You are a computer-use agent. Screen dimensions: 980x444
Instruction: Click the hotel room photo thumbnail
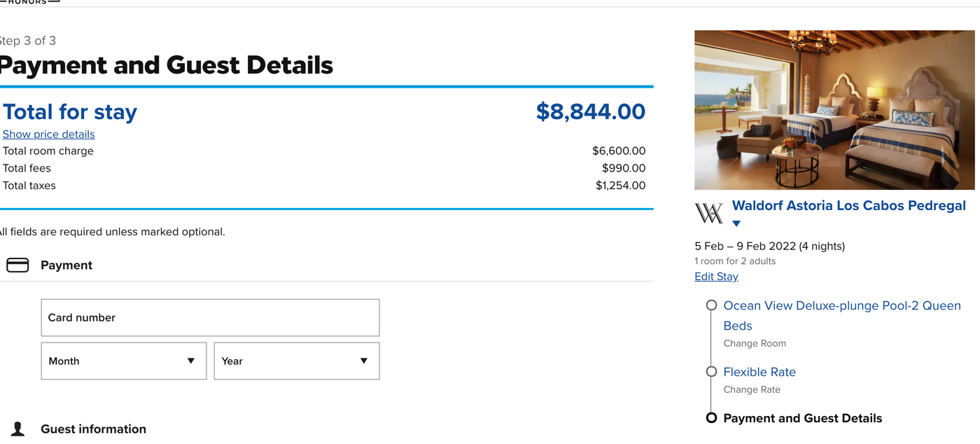pyautogui.click(x=834, y=109)
